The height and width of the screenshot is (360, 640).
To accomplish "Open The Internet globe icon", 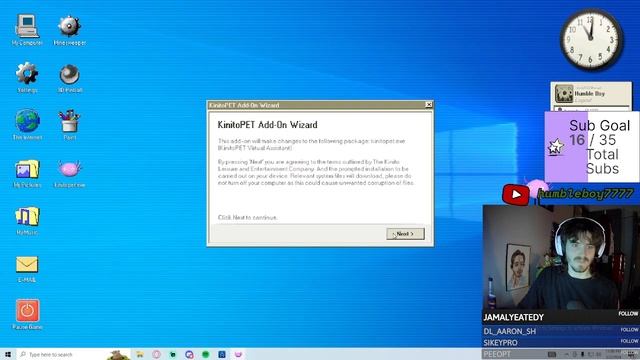I will [x=27, y=124].
